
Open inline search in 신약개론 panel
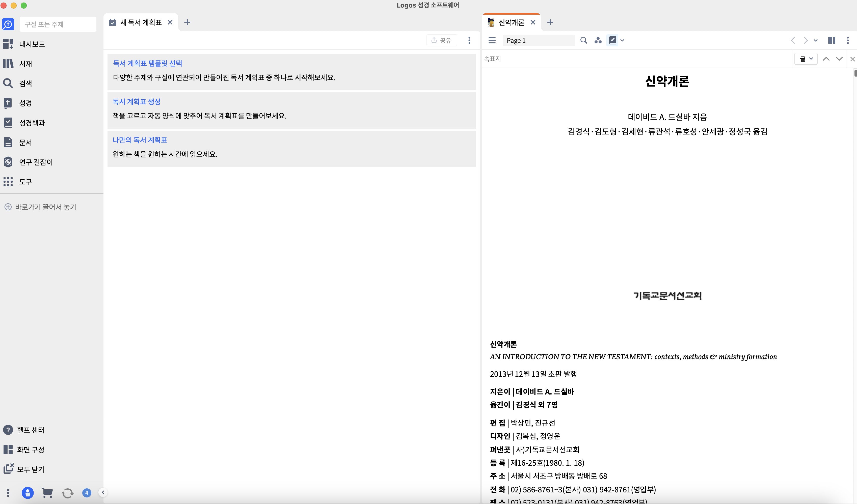point(584,40)
